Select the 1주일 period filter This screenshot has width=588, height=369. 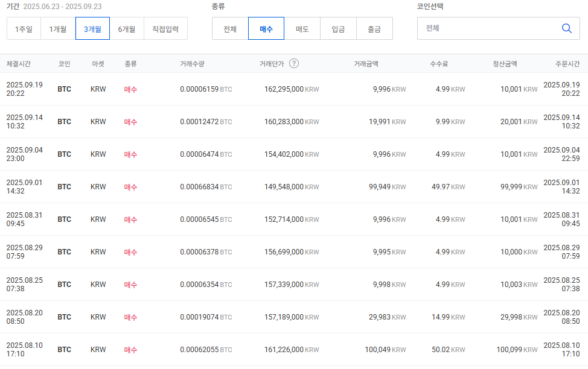(x=24, y=28)
